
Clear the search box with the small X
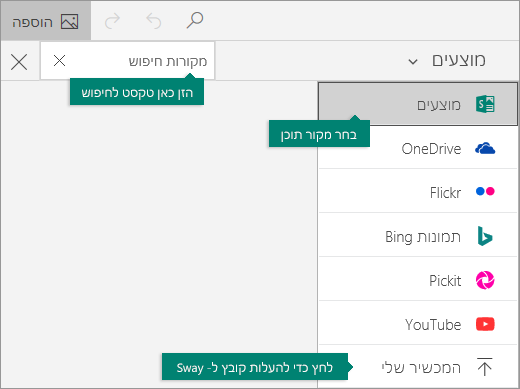(x=59, y=61)
